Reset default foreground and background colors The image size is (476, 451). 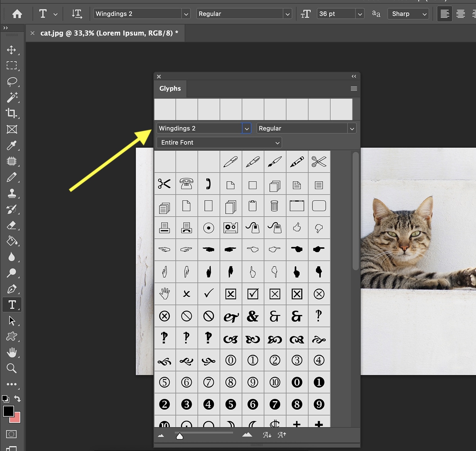pos(5,399)
